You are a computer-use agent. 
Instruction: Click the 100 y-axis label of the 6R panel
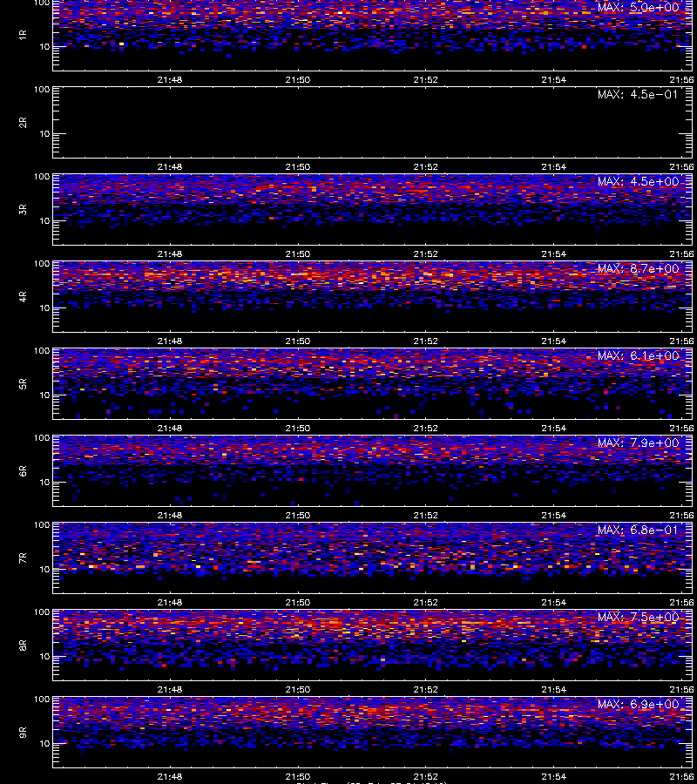pos(42,438)
